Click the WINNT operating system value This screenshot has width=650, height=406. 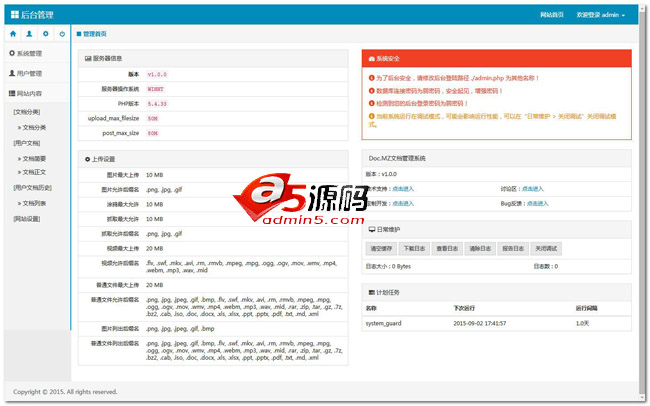pyautogui.click(x=155, y=89)
